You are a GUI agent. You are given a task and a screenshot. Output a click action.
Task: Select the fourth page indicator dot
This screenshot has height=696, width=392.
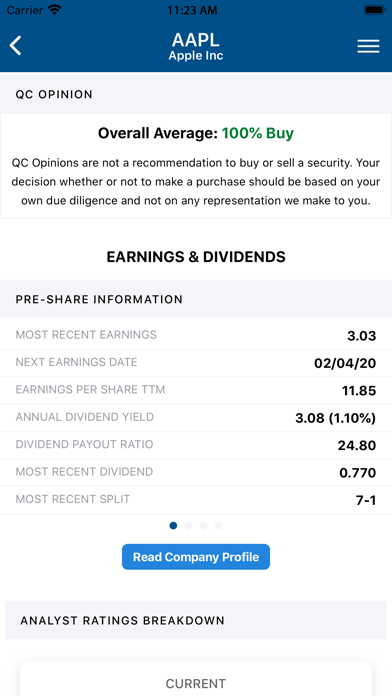[x=218, y=526]
